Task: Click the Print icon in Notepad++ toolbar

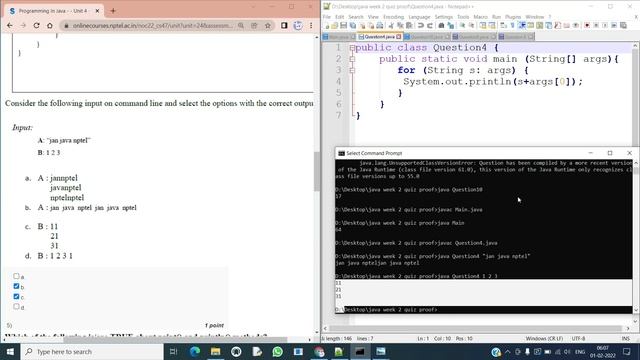Action: pos(380,25)
